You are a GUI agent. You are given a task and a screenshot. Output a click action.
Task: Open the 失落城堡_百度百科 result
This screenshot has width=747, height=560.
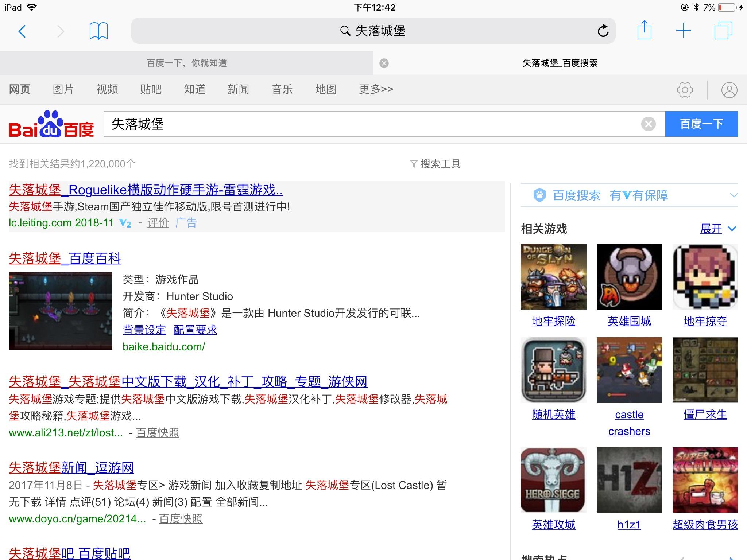click(65, 258)
